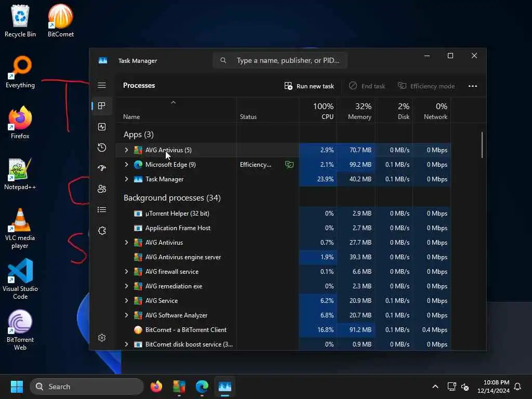Viewport: 532px width, 399px height.
Task: Open Firefox from the taskbar
Action: coord(156,387)
